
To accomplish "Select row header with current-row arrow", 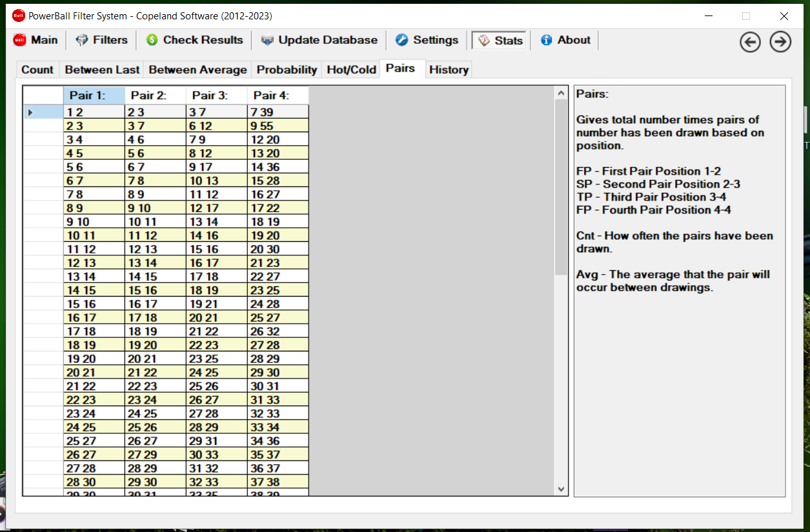I will [x=43, y=112].
